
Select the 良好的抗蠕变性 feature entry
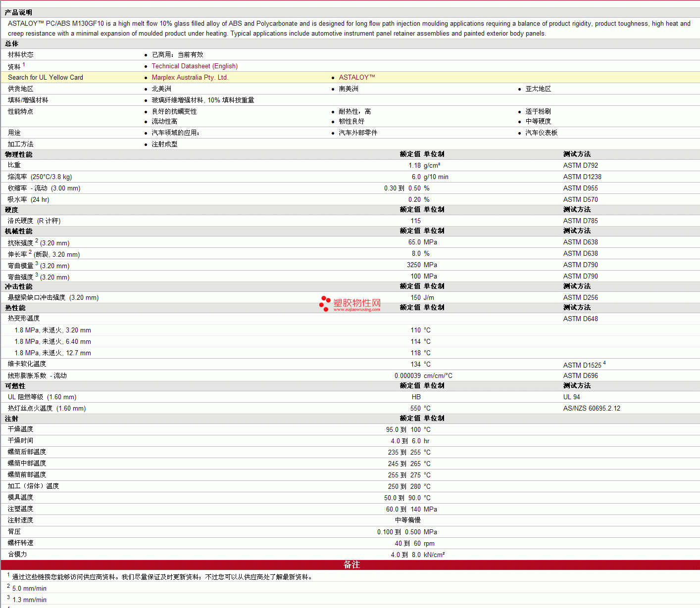(174, 111)
